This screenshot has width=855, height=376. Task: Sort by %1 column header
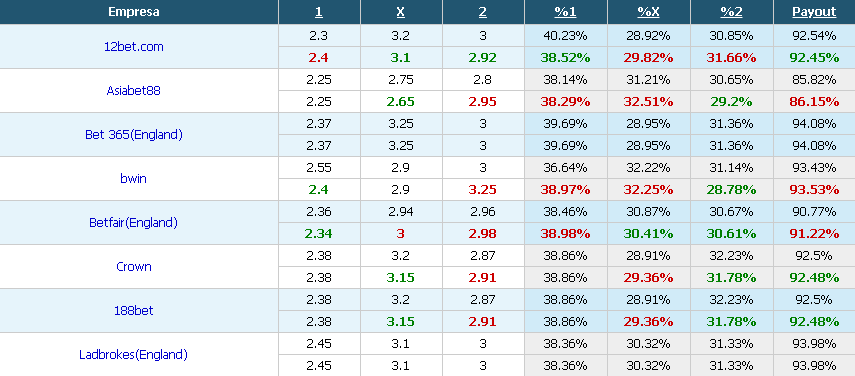click(x=565, y=12)
